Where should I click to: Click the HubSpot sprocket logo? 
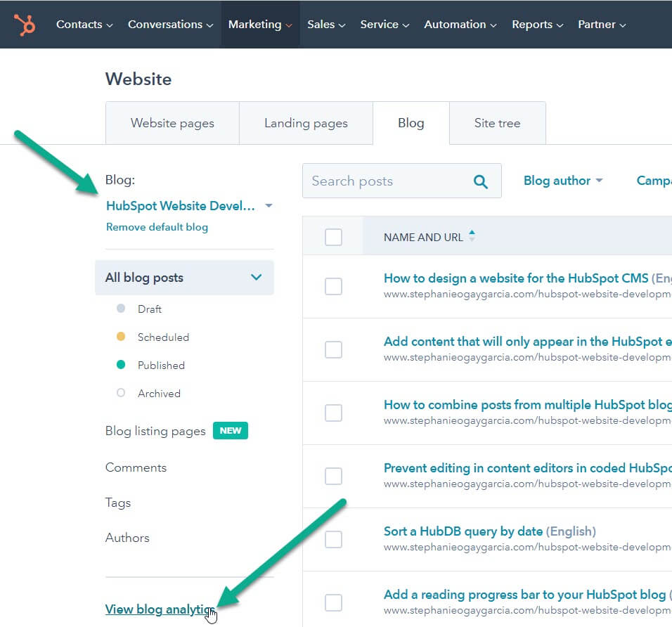[x=25, y=23]
